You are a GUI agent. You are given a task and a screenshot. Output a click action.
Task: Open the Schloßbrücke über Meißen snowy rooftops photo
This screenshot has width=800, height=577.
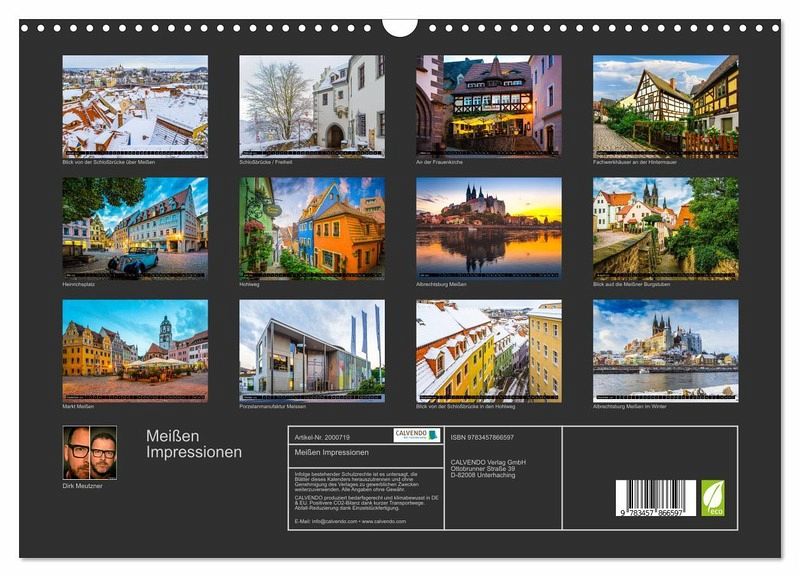[135, 106]
